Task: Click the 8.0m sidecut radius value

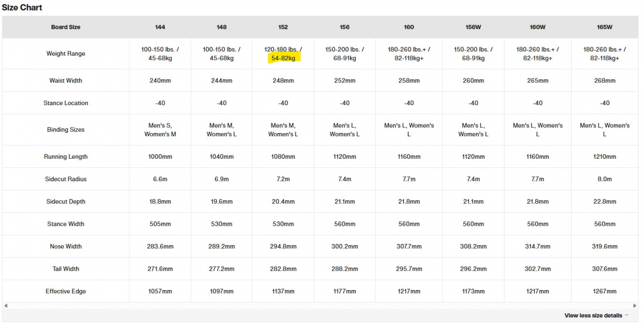Action: (605, 179)
